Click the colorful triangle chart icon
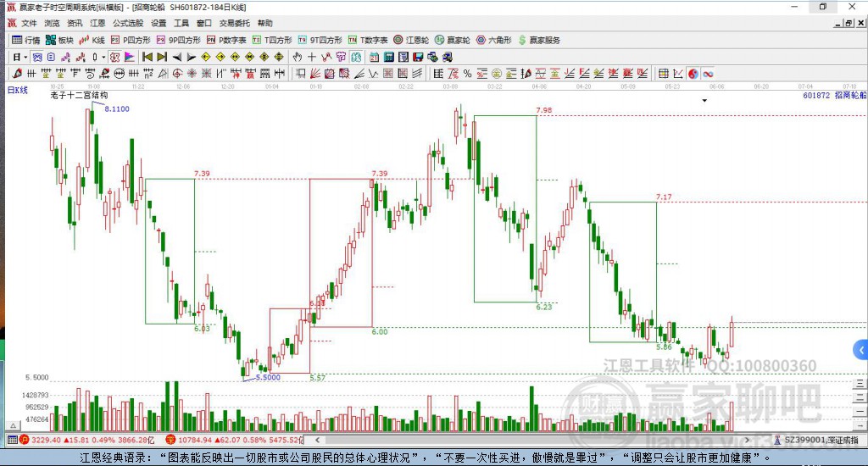Image resolution: width=868 pixels, height=466 pixels. 129,57
